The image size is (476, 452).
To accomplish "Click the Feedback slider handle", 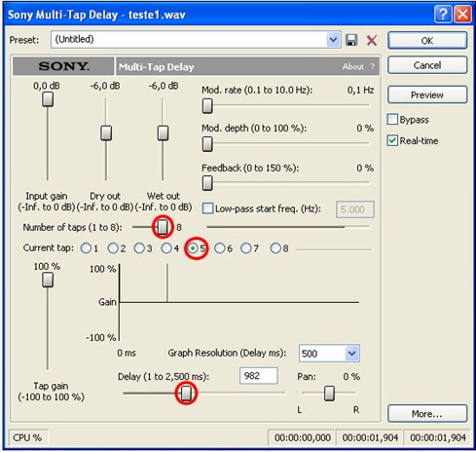I will (x=207, y=183).
